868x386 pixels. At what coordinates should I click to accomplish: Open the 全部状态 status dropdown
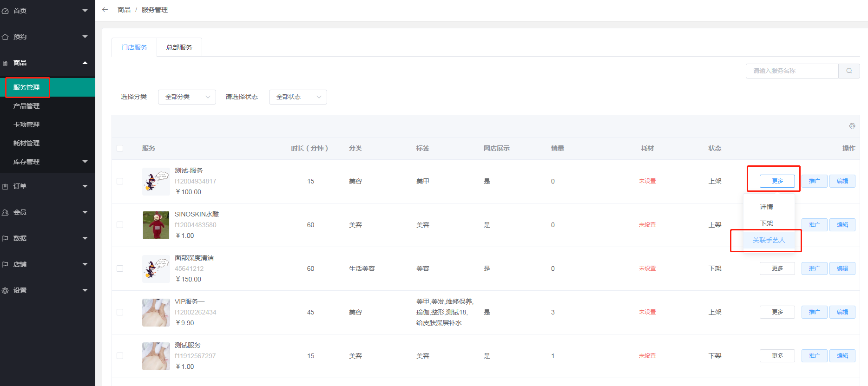click(298, 97)
